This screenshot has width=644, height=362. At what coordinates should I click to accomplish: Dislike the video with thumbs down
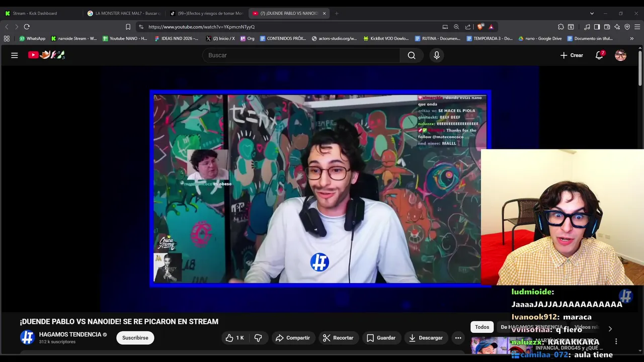click(258, 338)
